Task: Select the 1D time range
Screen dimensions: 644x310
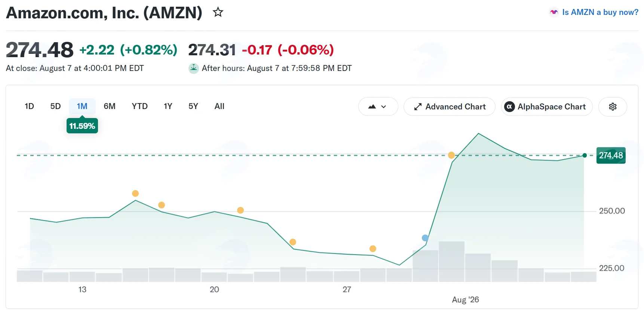Action: point(29,106)
